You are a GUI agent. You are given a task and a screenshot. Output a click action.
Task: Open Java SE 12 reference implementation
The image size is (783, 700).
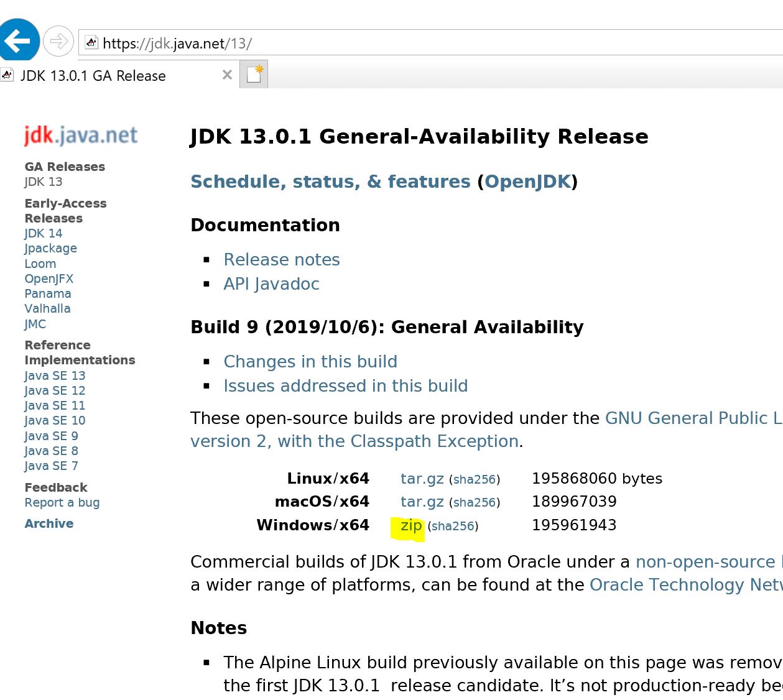55,390
